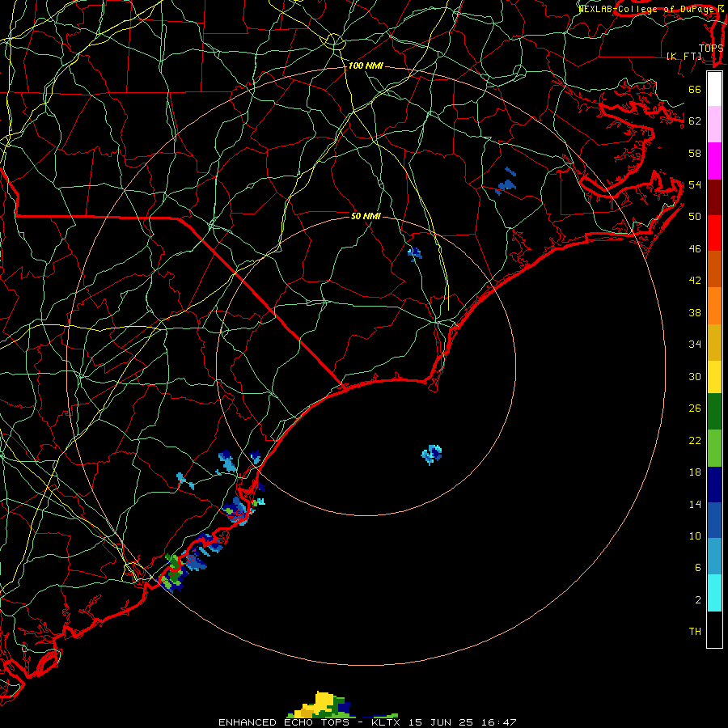Click the dark green legend swatch
Screen dimensions: 728x728
click(x=714, y=412)
